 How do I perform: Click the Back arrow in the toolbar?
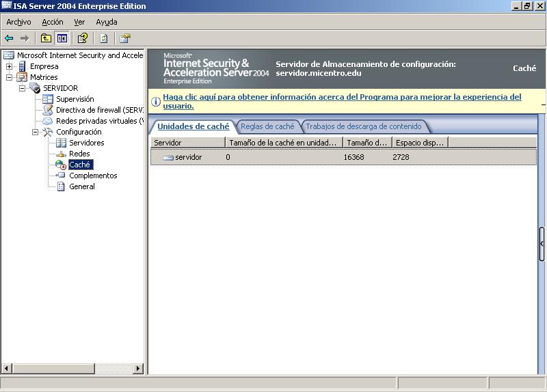(9, 38)
